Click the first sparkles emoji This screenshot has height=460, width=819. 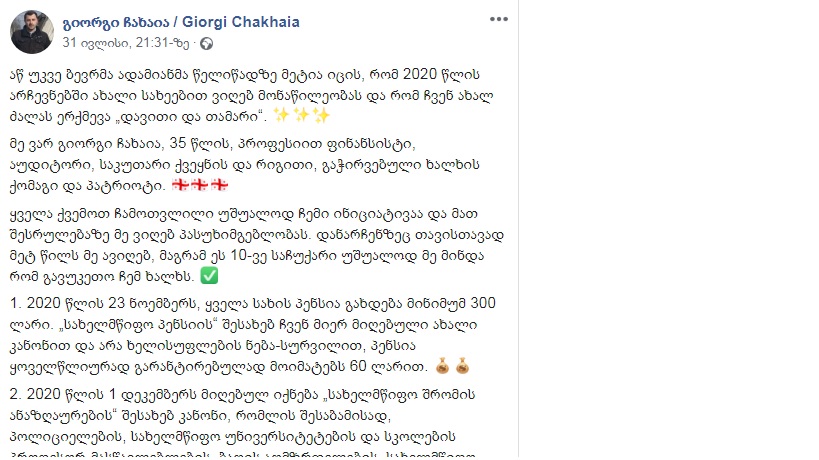281,115
